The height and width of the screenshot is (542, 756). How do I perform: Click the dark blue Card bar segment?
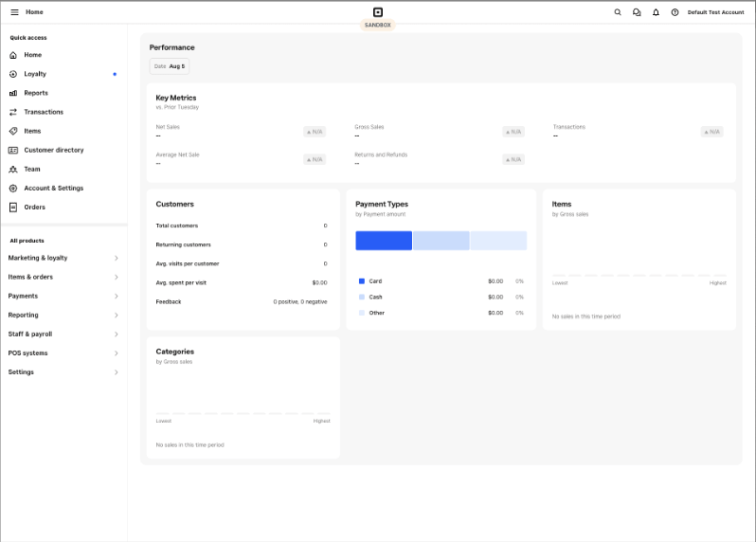coord(384,241)
